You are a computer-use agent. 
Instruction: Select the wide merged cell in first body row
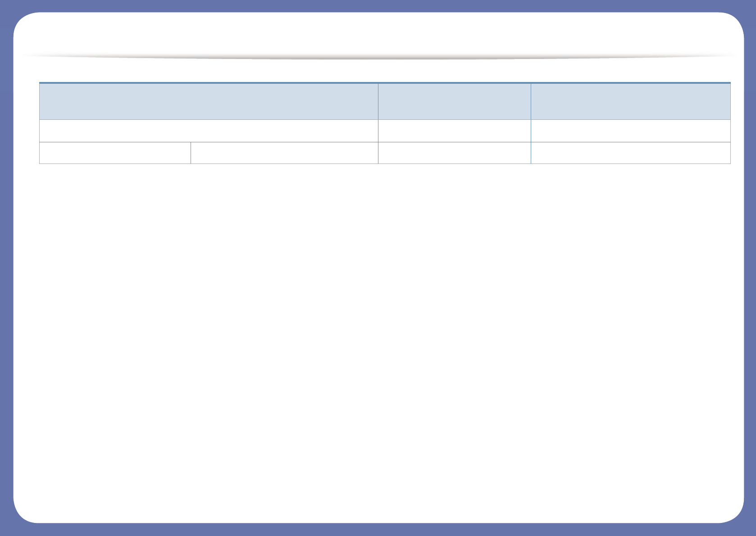(x=209, y=131)
